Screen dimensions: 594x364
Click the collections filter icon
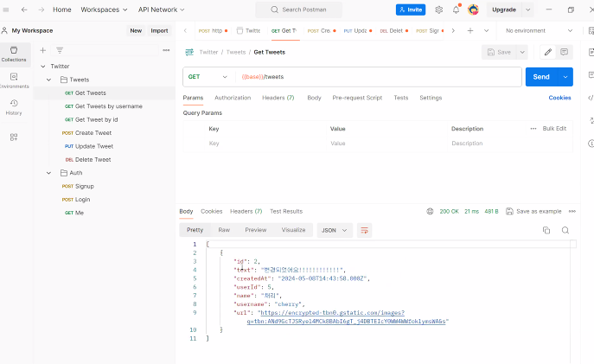pyautogui.click(x=60, y=50)
